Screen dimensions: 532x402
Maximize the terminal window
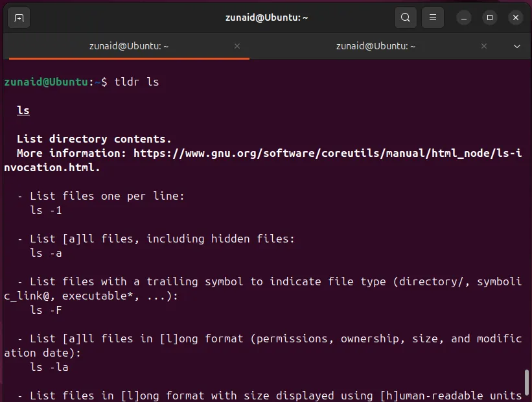[490, 18]
